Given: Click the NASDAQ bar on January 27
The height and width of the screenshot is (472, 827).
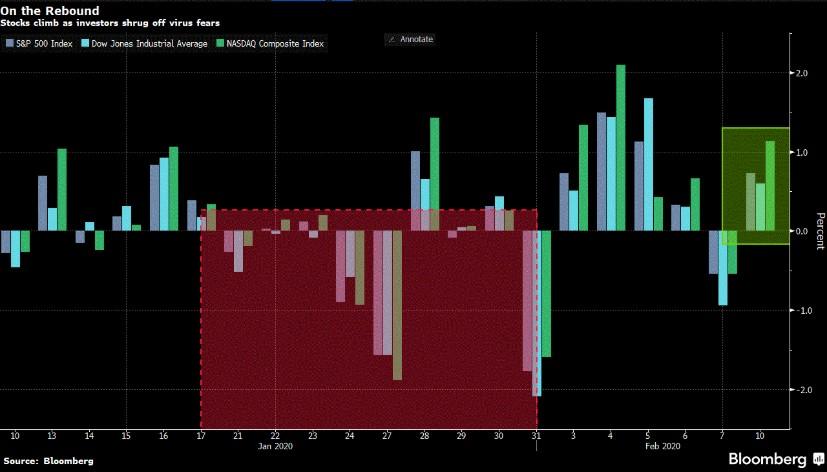Looking at the screenshot, I should (397, 305).
